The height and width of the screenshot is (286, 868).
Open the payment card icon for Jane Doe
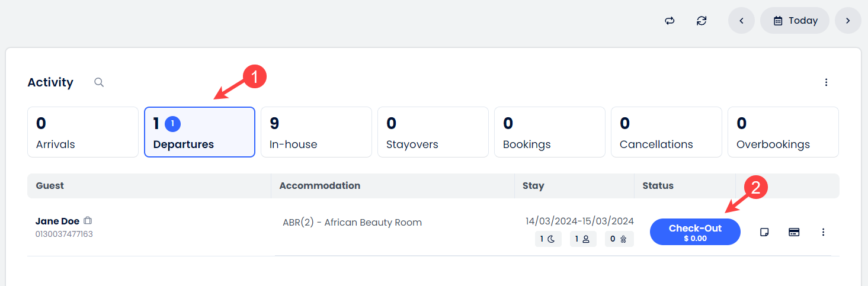pos(794,232)
